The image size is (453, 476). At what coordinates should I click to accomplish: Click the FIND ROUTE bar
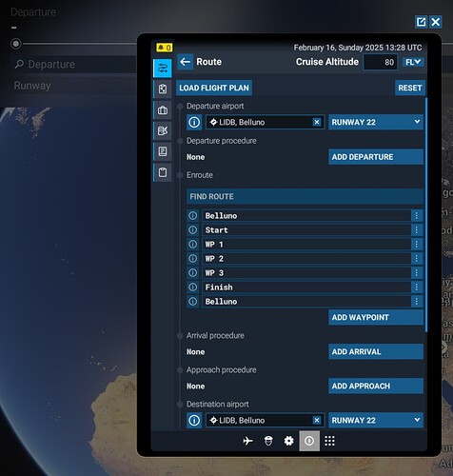coord(305,196)
